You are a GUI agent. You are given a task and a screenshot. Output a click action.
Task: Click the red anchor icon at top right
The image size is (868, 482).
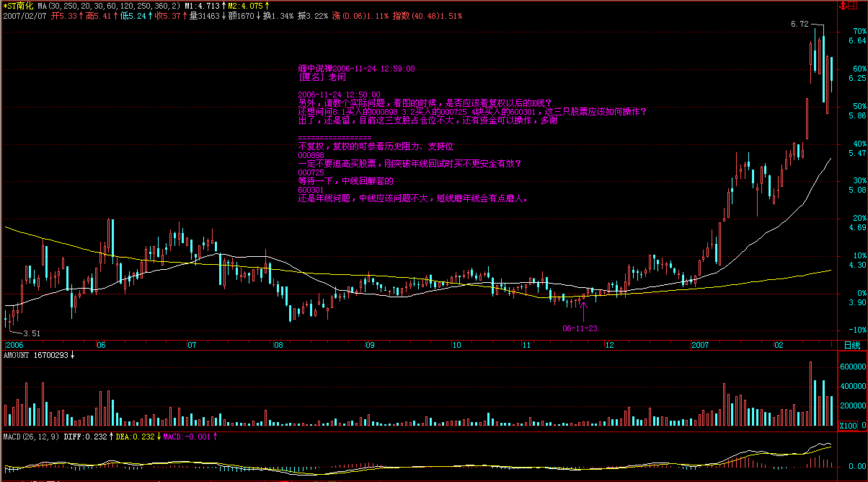843,5
